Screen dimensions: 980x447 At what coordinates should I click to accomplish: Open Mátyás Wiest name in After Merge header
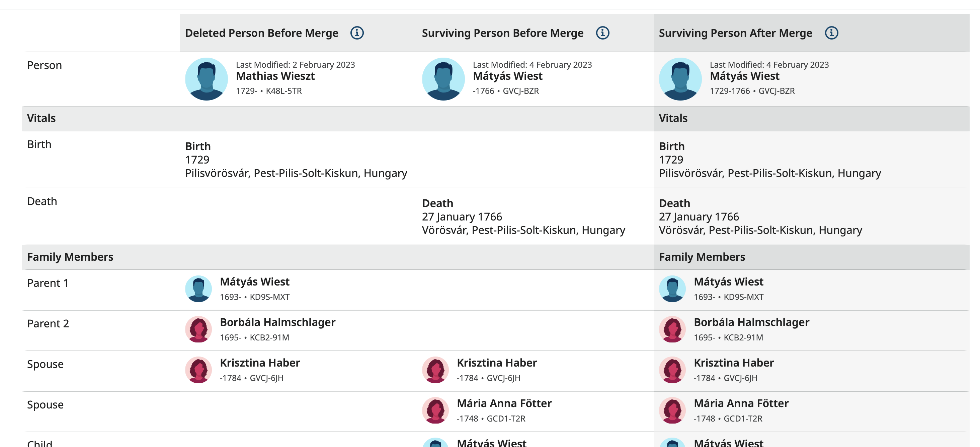(744, 76)
